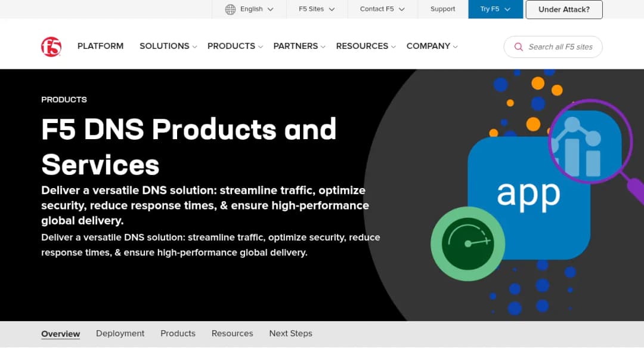Open the Platform menu item
This screenshot has width=644, height=363.
click(x=101, y=46)
